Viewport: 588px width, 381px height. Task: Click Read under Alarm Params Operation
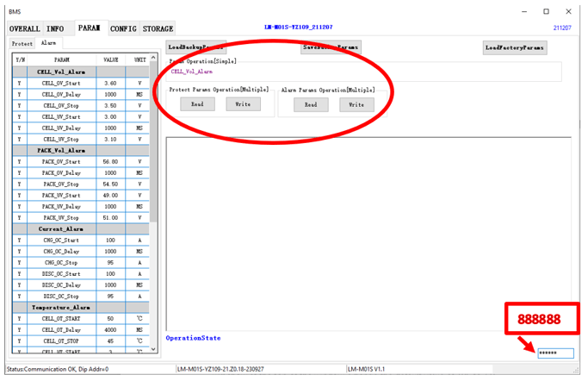click(311, 104)
